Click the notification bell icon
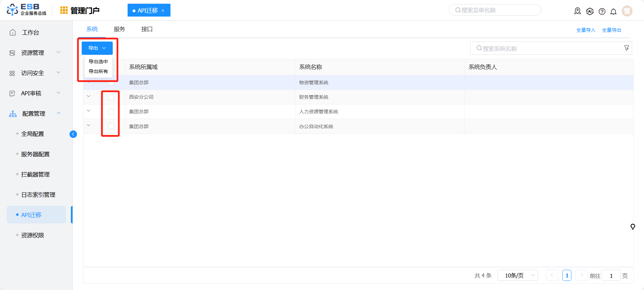The height and width of the screenshot is (290, 644). (x=613, y=11)
